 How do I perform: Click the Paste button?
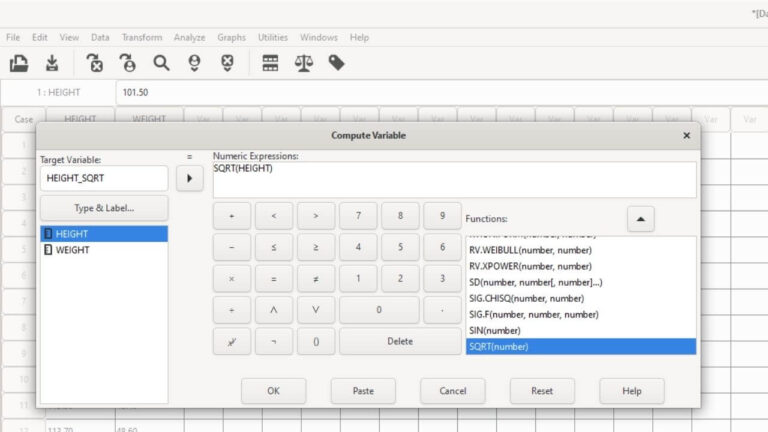point(363,391)
